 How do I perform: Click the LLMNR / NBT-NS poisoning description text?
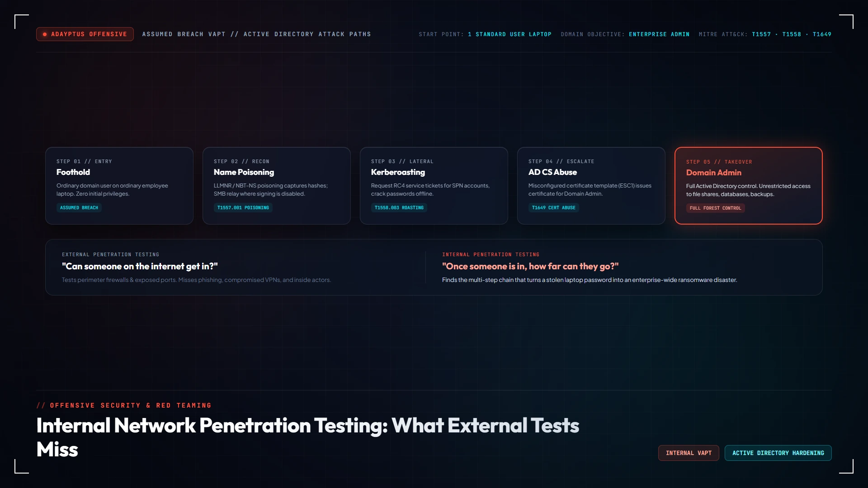click(x=271, y=190)
